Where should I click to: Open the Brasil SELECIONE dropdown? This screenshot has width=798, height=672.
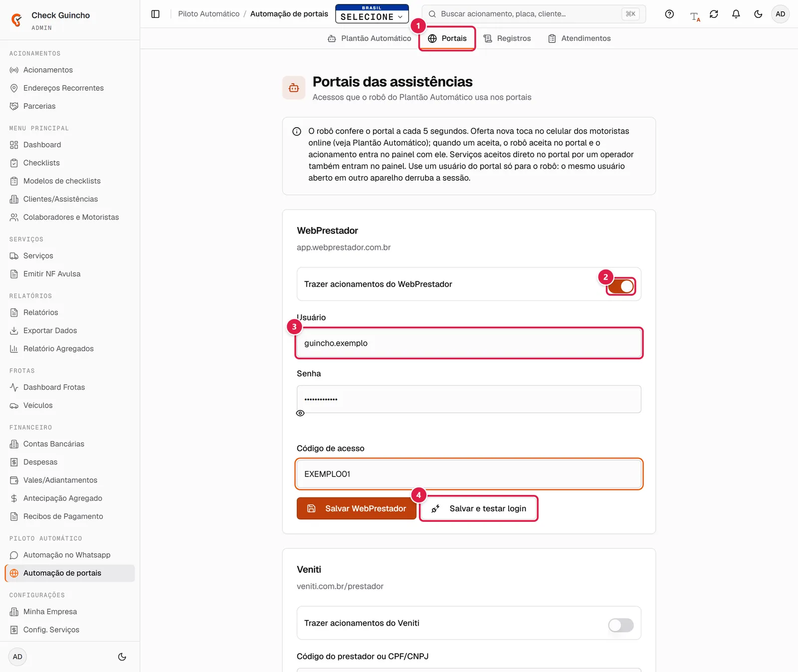(372, 14)
